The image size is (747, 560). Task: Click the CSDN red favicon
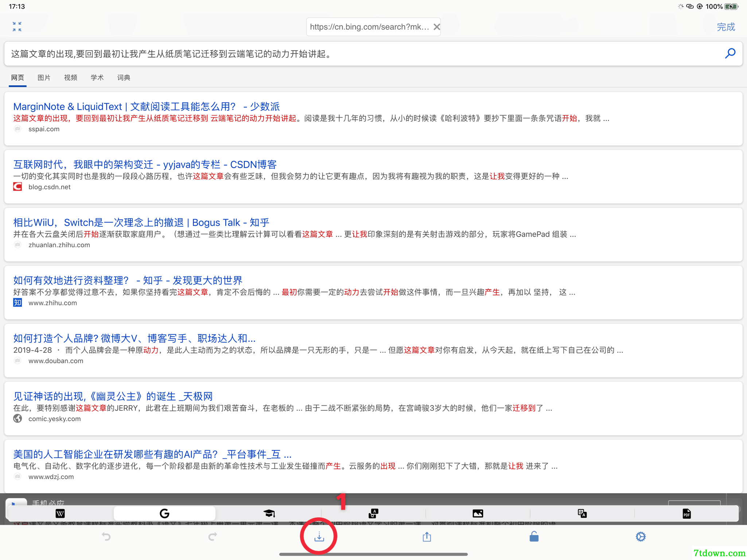pos(17,187)
